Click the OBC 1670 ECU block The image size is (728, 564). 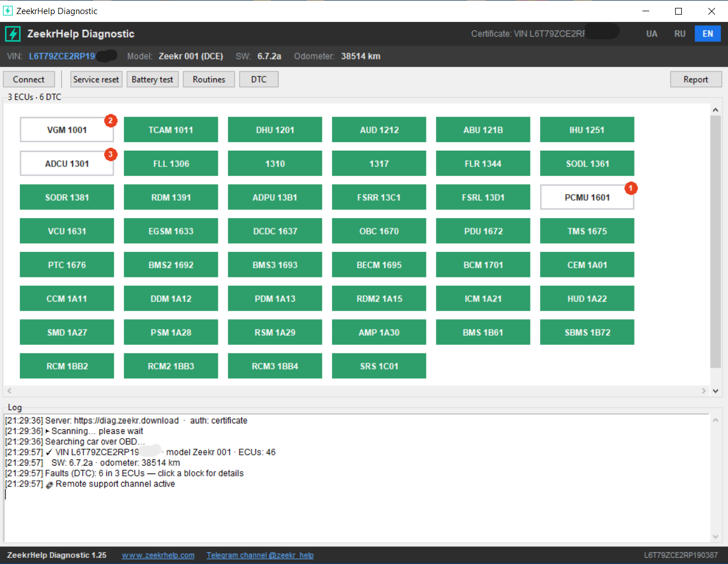click(x=379, y=231)
